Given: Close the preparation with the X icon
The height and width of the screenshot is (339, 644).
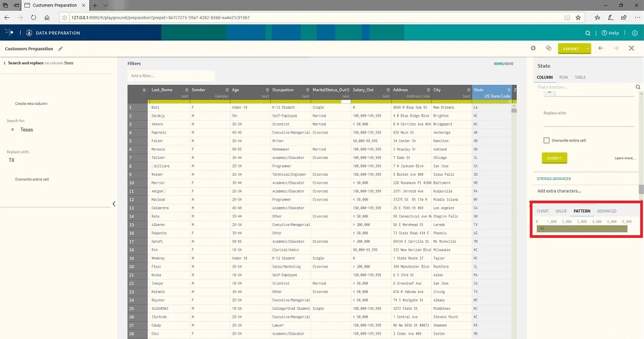Looking at the screenshot, I should coord(631,49).
